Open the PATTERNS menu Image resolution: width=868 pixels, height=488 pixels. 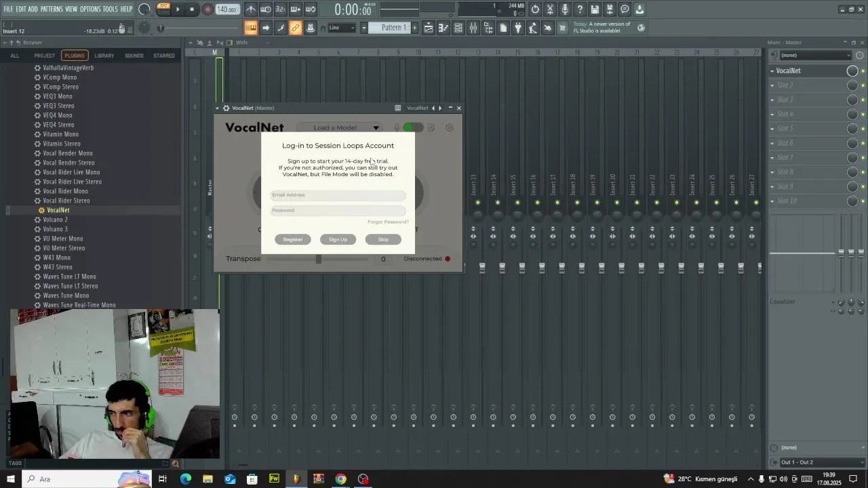pos(52,9)
